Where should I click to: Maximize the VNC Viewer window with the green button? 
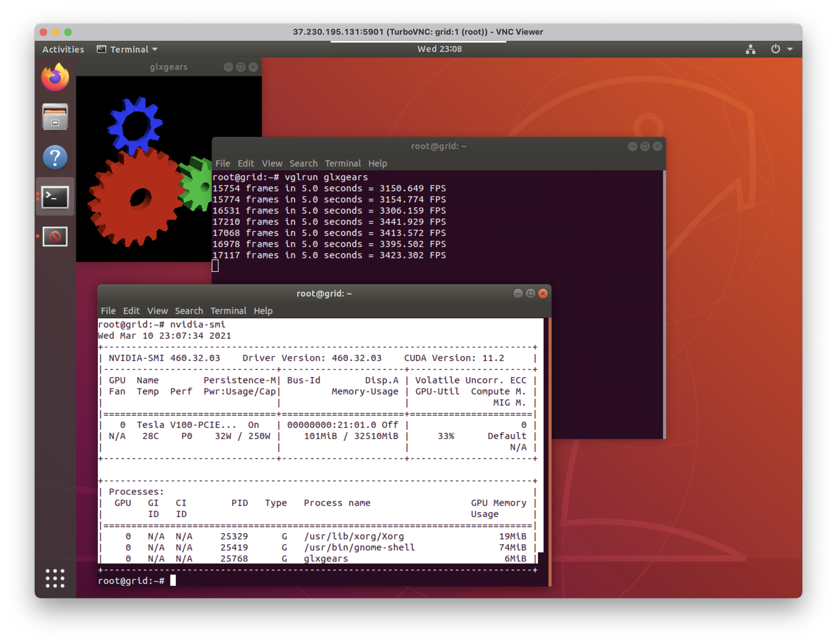68,32
